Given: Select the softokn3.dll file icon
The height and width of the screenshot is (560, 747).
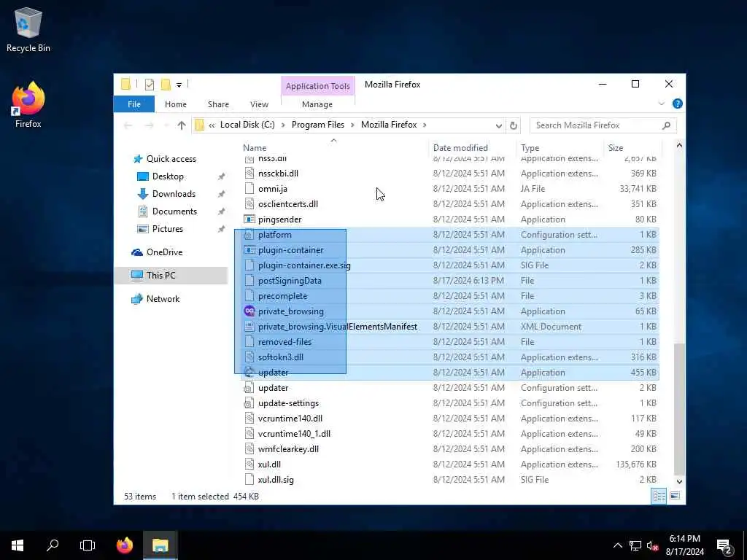Looking at the screenshot, I should click(249, 357).
